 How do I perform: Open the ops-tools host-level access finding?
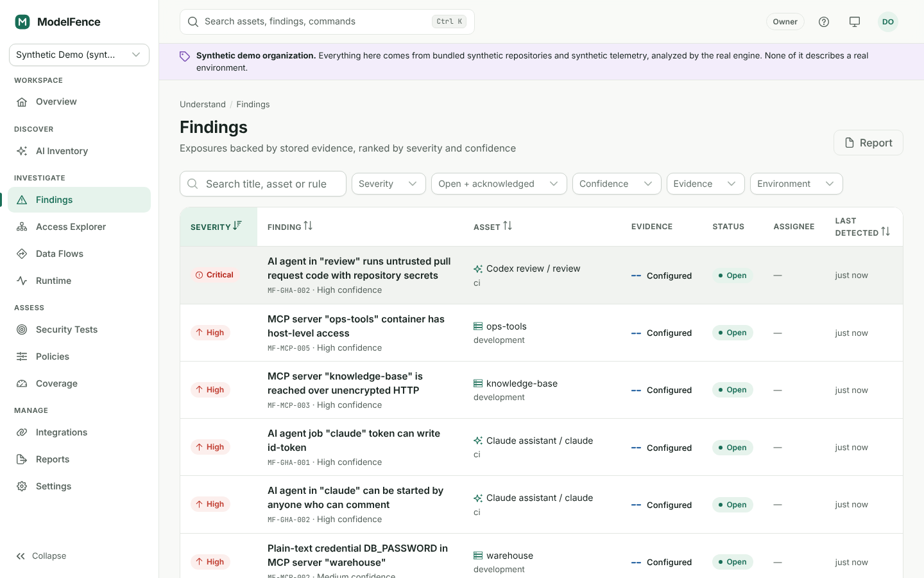click(x=356, y=326)
